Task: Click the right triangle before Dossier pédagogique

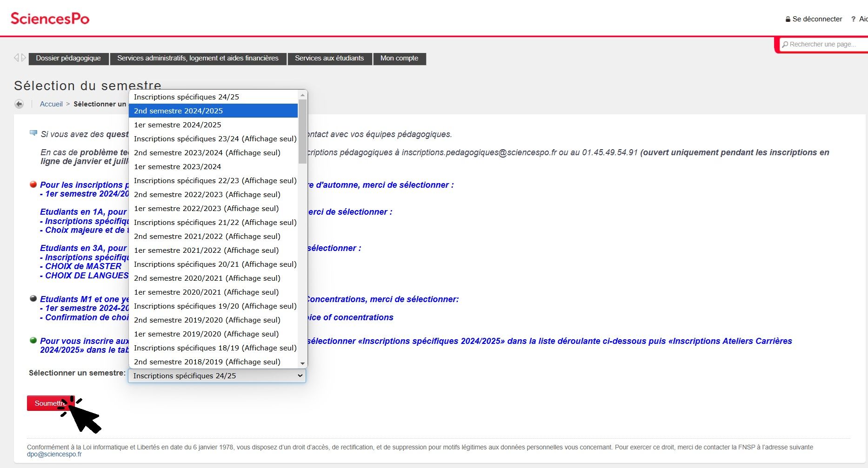Action: click(24, 58)
